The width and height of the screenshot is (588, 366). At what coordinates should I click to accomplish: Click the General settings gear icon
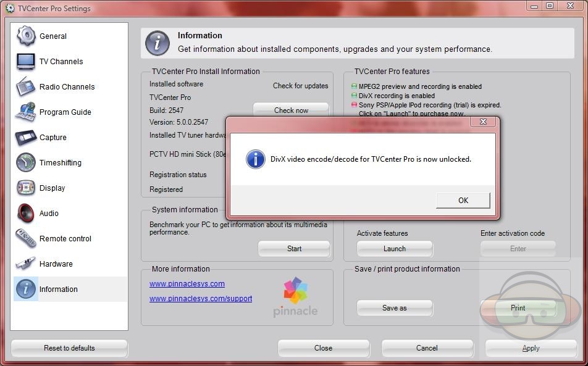[26, 36]
